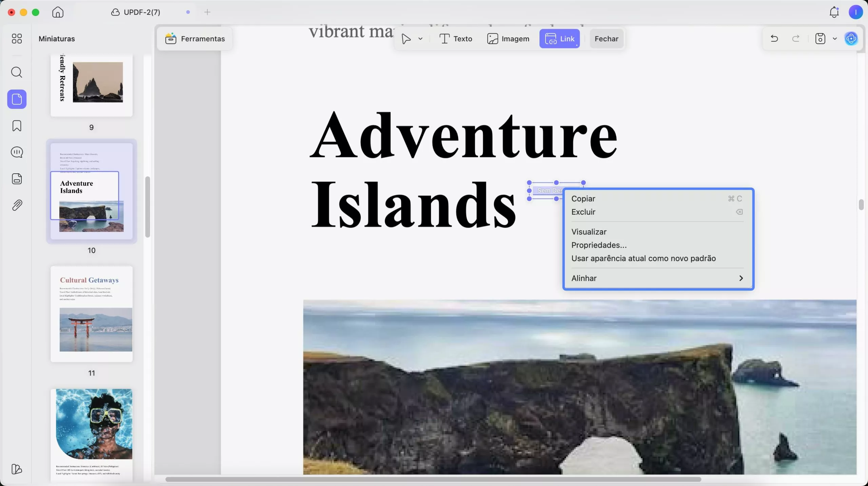Open the UPDF AI assistant icon
This screenshot has height=486, width=868.
point(851,39)
